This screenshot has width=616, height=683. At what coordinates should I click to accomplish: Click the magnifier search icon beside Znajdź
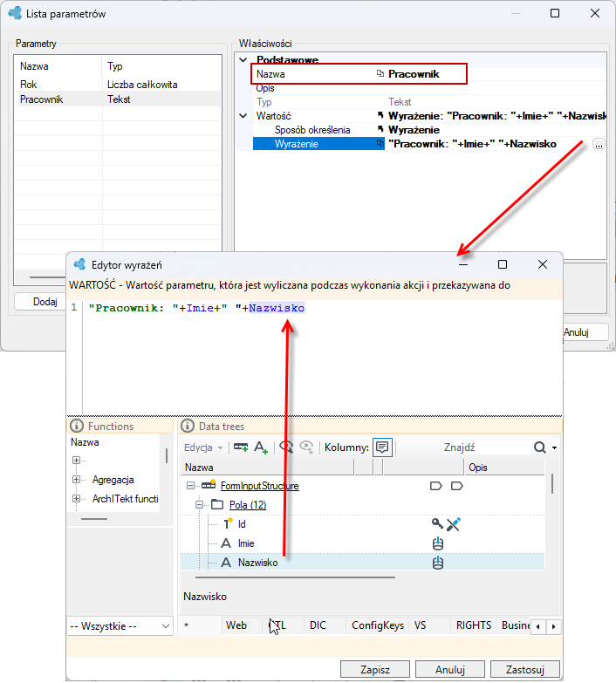pyautogui.click(x=539, y=447)
